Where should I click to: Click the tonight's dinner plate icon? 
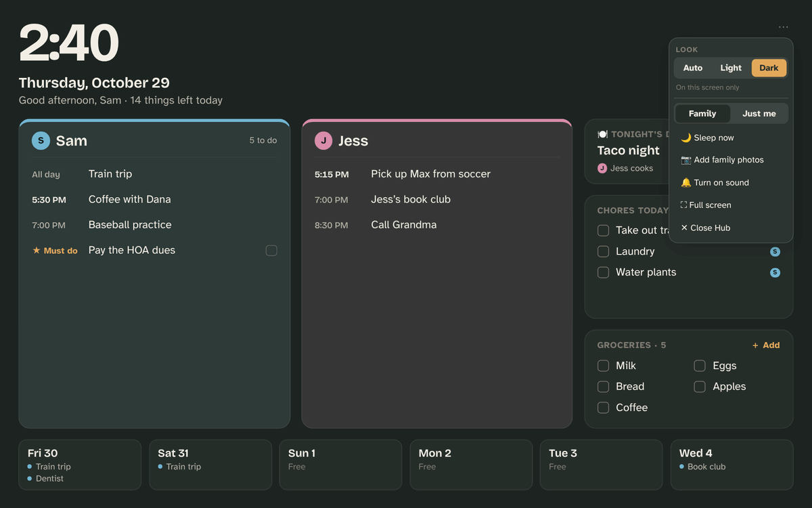coord(602,134)
